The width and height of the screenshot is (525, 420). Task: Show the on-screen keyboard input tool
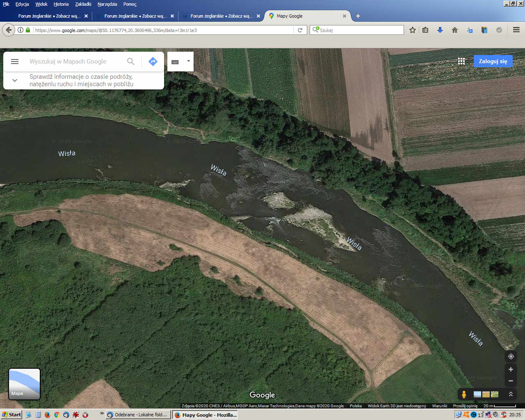(175, 62)
